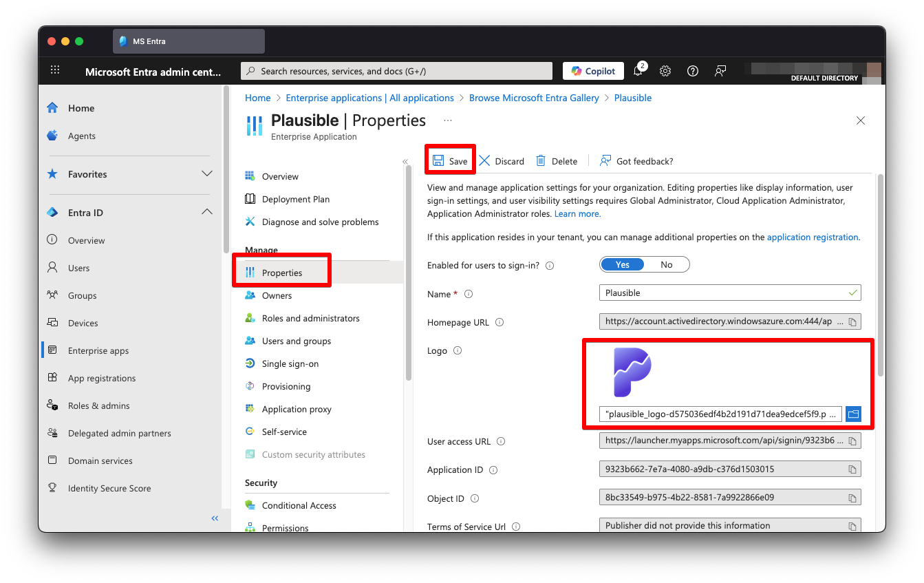Image resolution: width=924 pixels, height=583 pixels.
Task: Click the logo file browse folder icon
Action: pyautogui.click(x=853, y=414)
